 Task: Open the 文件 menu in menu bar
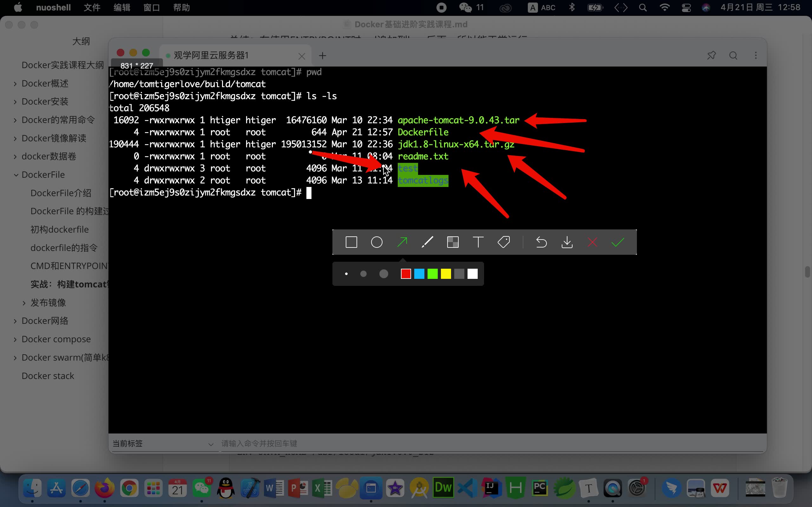point(91,8)
